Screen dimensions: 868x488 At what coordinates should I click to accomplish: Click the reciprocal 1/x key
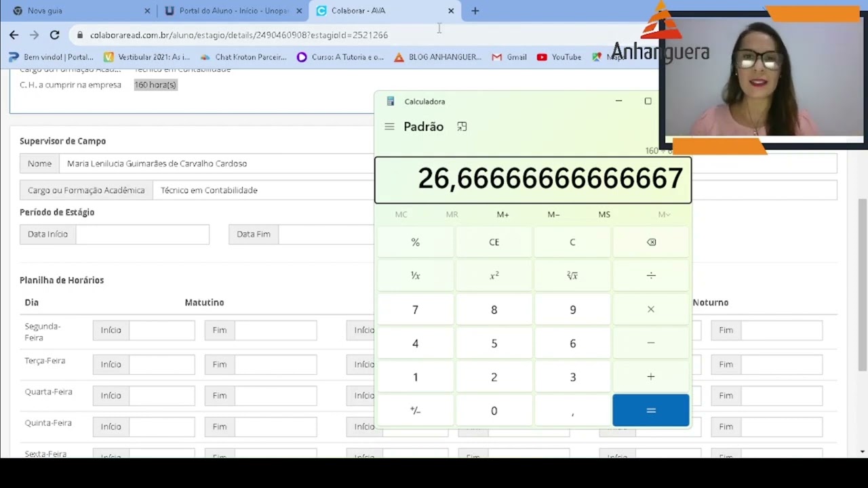tap(416, 276)
